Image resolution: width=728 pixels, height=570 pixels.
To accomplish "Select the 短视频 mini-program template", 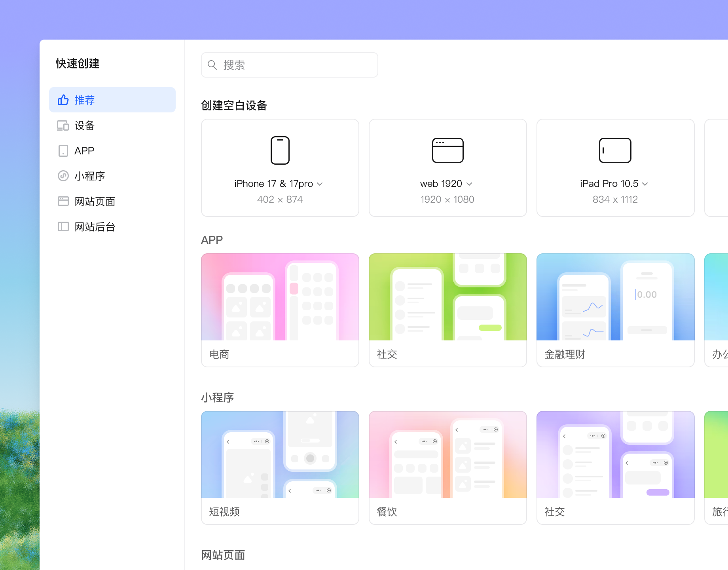I will [280, 467].
